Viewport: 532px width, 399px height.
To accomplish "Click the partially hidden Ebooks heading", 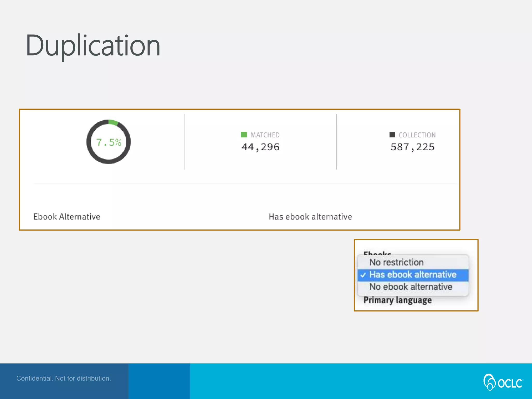I will click(x=377, y=253).
